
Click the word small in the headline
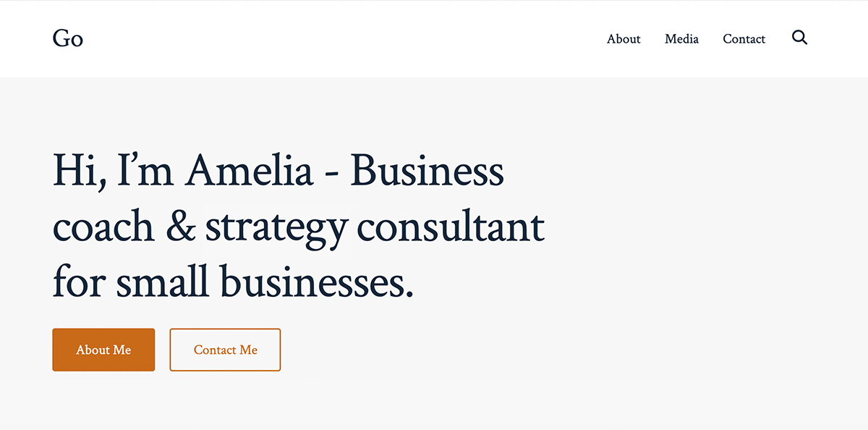click(163, 282)
